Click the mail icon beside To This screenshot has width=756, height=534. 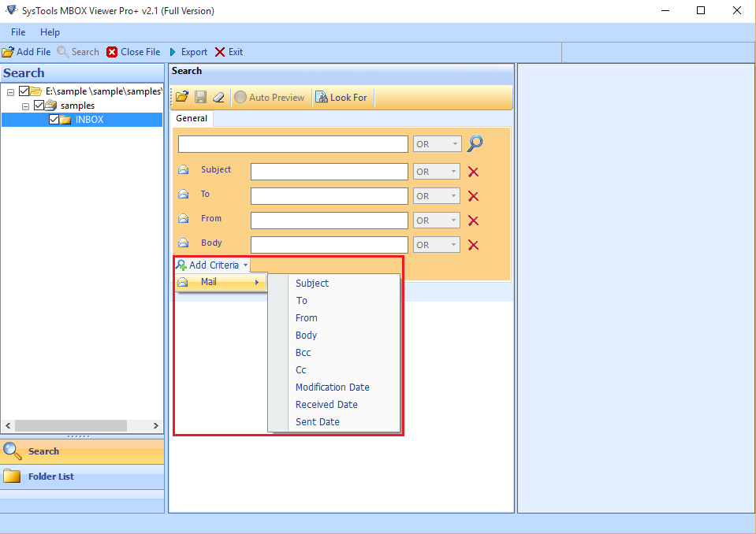[x=183, y=194]
